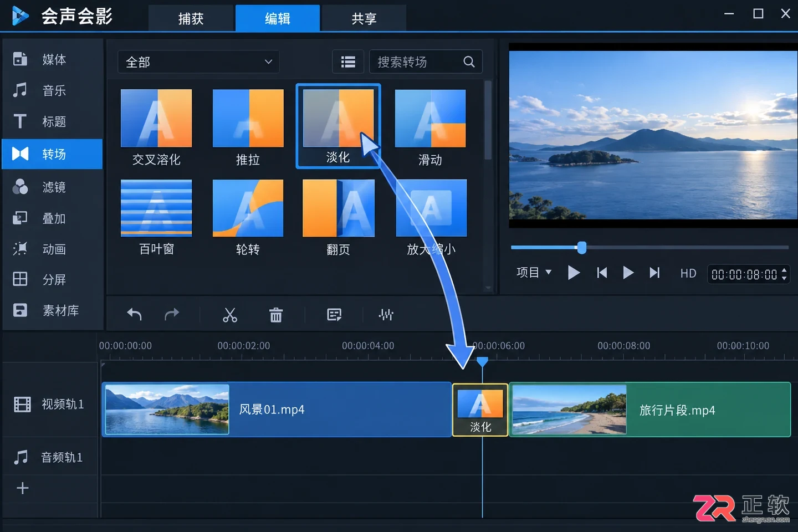Click the scissors cut tool
This screenshot has height=532, width=798.
point(229,315)
